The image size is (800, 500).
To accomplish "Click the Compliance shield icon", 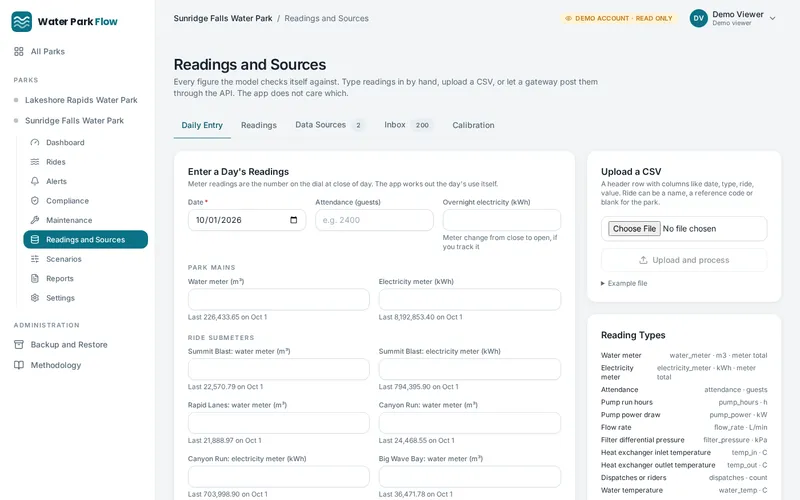I will coord(35,201).
